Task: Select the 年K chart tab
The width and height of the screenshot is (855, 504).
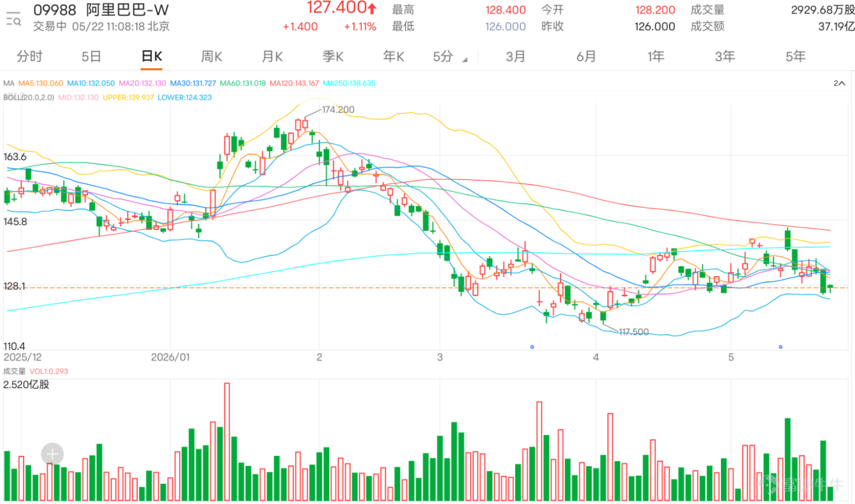Action: (394, 56)
